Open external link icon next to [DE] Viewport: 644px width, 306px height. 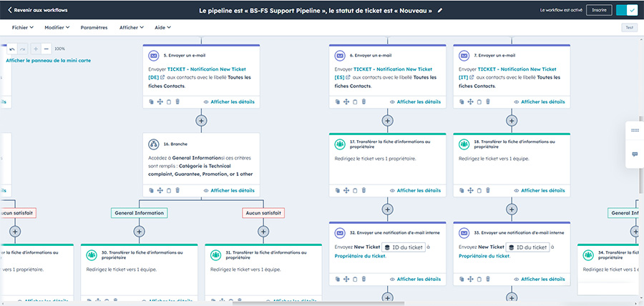[x=162, y=77]
